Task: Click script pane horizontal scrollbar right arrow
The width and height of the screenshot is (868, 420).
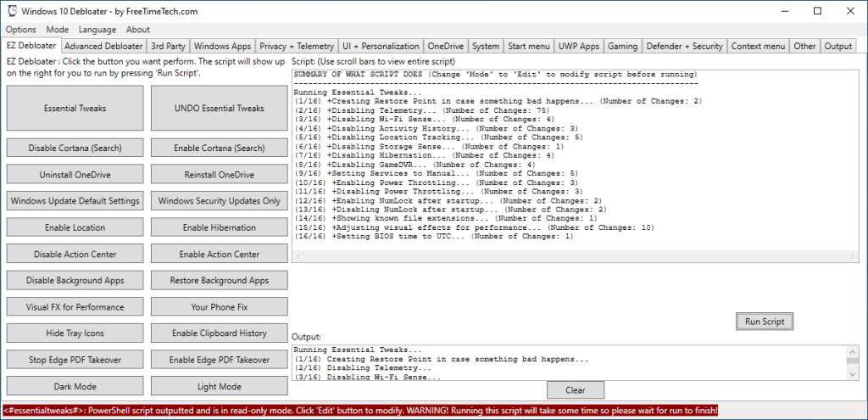Action: click(853, 256)
